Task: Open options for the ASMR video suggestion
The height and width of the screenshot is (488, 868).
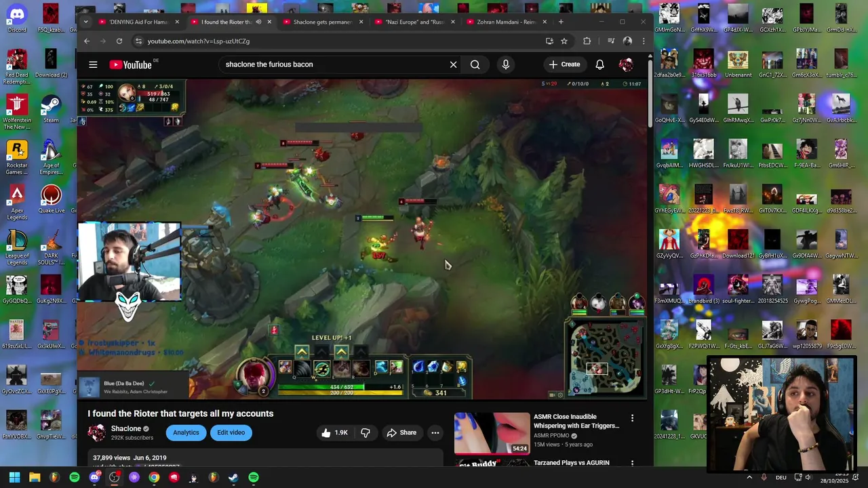Action: (632, 418)
